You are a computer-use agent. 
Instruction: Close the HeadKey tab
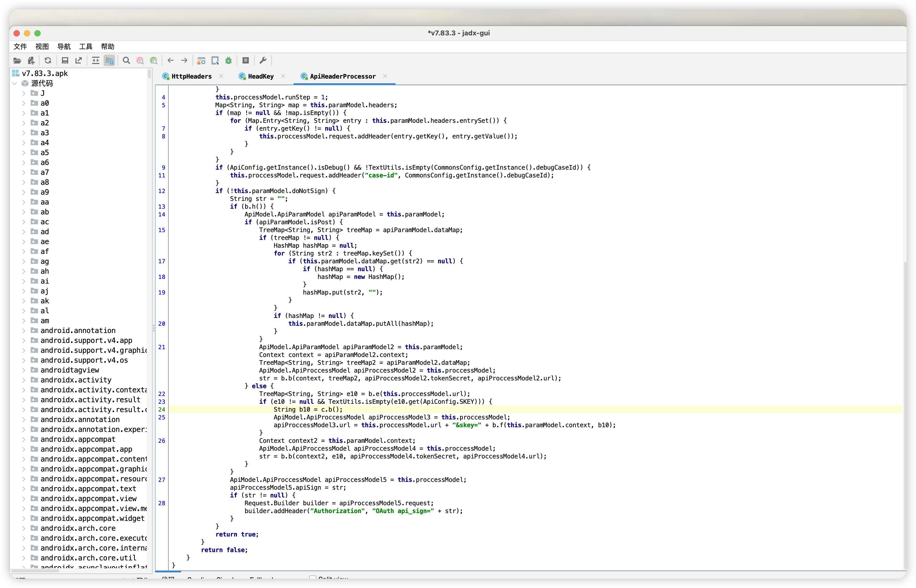pyautogui.click(x=283, y=76)
